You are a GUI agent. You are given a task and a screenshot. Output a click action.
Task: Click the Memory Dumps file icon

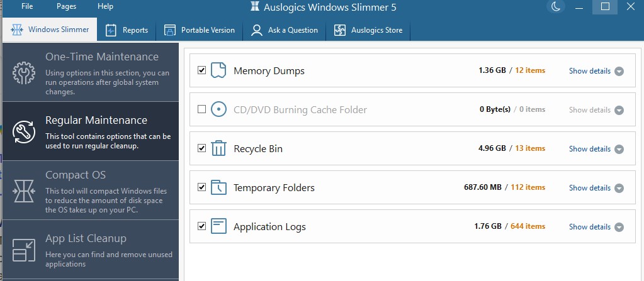click(x=218, y=70)
